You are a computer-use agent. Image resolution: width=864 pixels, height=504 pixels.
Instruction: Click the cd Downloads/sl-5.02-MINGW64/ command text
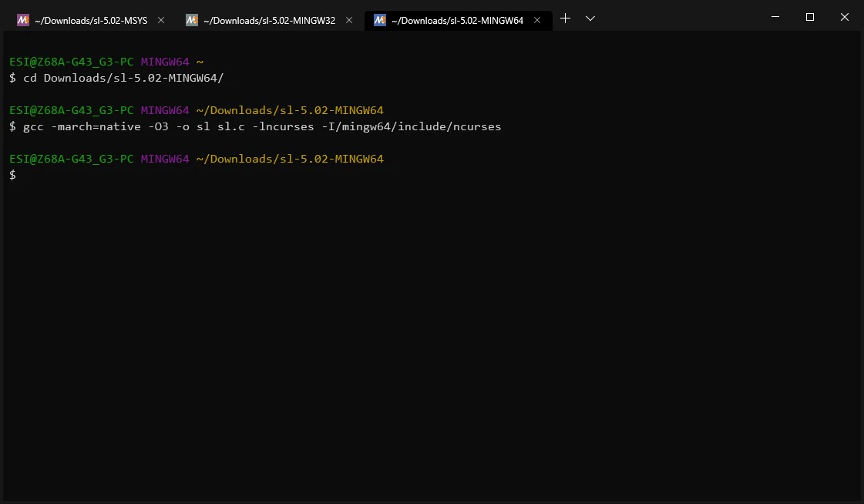click(x=123, y=78)
